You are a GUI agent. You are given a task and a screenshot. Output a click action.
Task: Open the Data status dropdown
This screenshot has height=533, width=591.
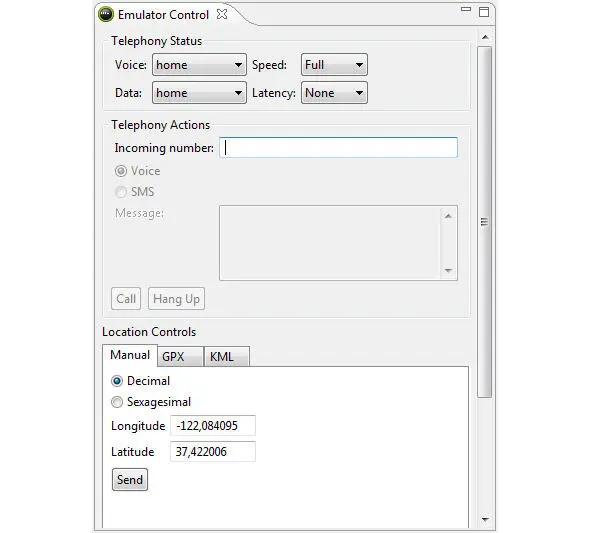[199, 93]
